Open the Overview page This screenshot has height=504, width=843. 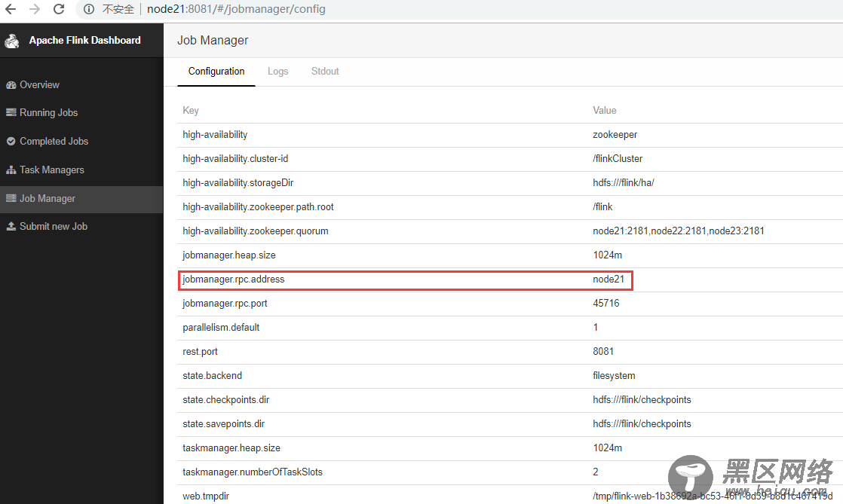click(x=39, y=85)
